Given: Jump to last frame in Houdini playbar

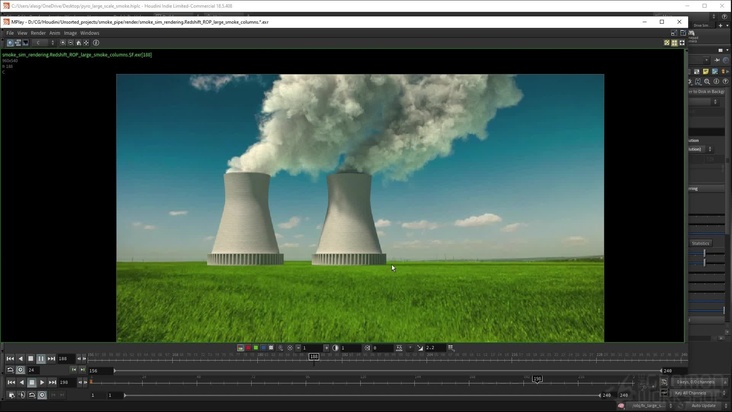Looking at the screenshot, I should point(52,383).
